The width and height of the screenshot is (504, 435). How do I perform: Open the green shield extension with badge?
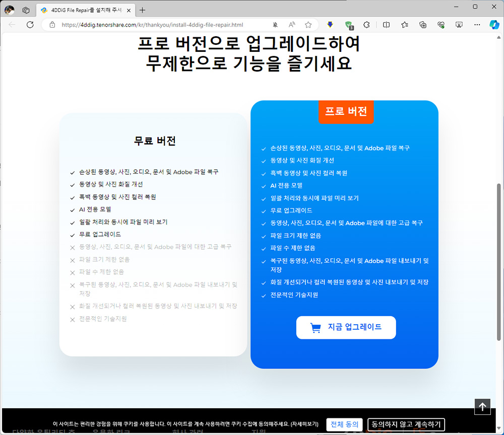point(348,25)
